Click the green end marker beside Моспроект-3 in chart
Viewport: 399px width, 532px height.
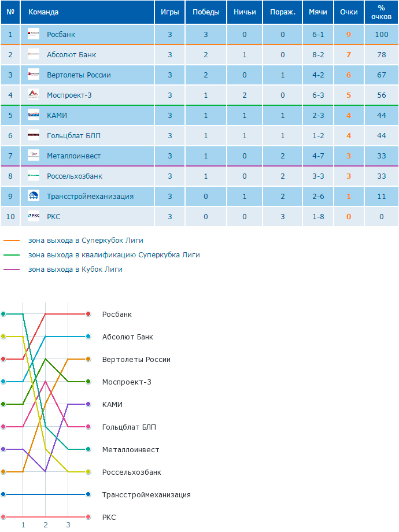pos(88,382)
